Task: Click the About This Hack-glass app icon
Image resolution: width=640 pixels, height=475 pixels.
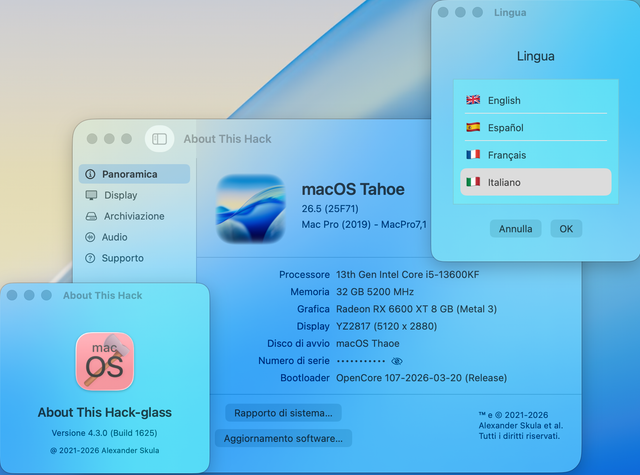Action: point(105,362)
